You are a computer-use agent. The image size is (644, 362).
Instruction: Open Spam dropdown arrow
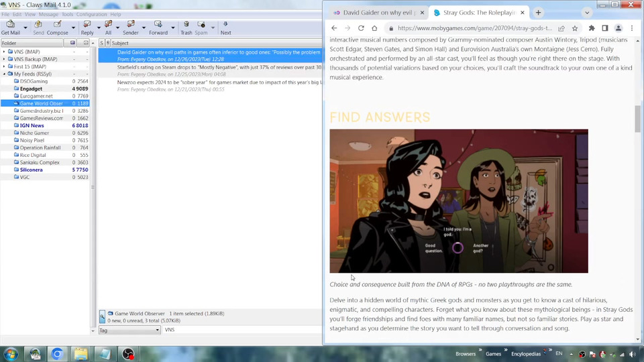(x=213, y=28)
